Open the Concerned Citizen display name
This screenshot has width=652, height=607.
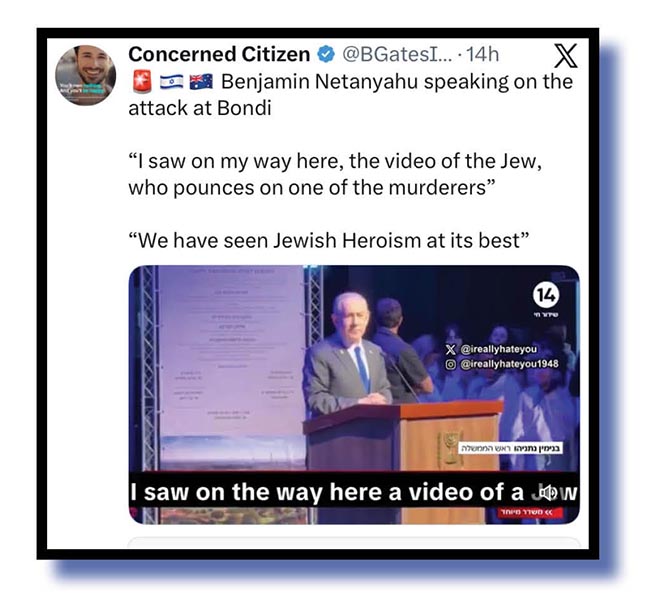219,54
